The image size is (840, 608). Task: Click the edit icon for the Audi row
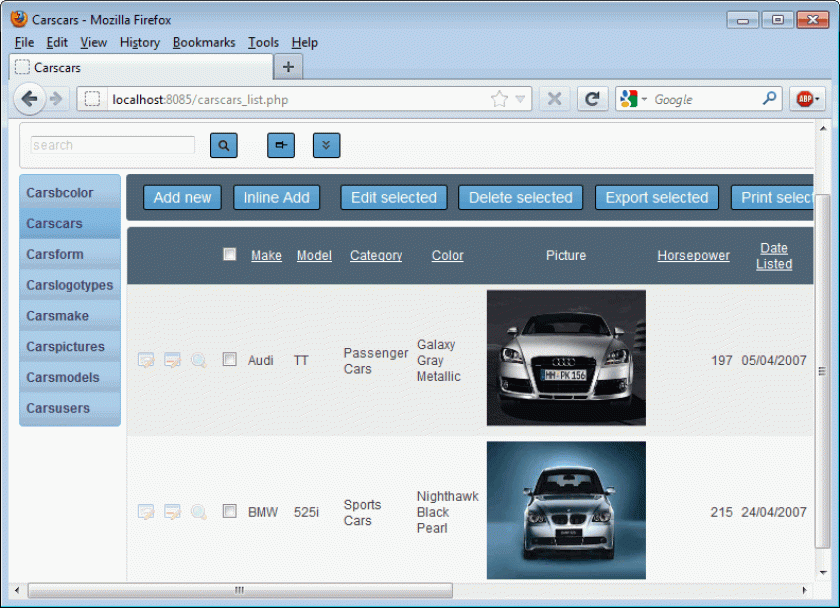tap(146, 360)
